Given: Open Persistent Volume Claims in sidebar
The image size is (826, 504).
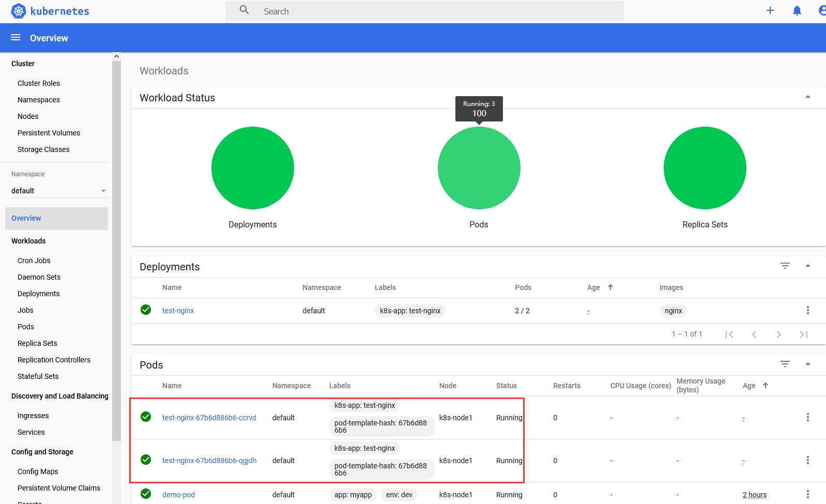Looking at the screenshot, I should 59,488.
